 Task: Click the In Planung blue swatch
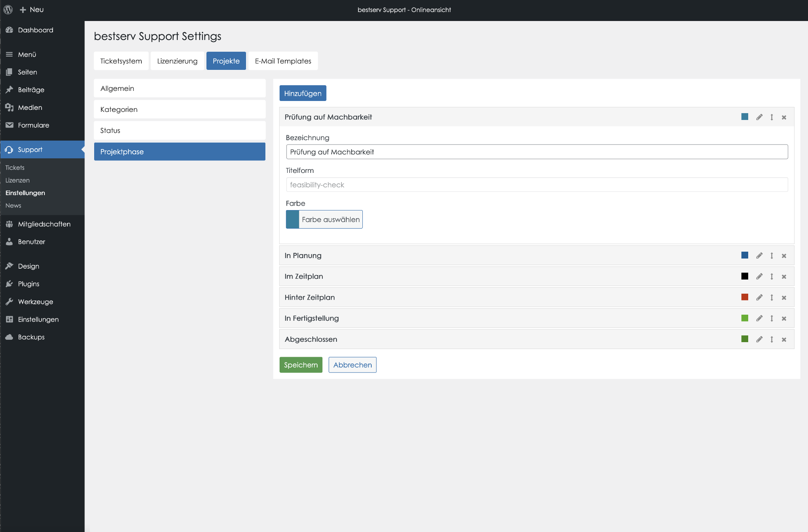[x=745, y=255]
